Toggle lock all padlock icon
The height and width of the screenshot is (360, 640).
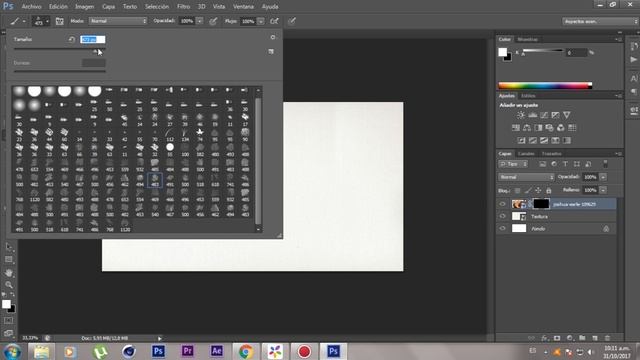(549, 191)
